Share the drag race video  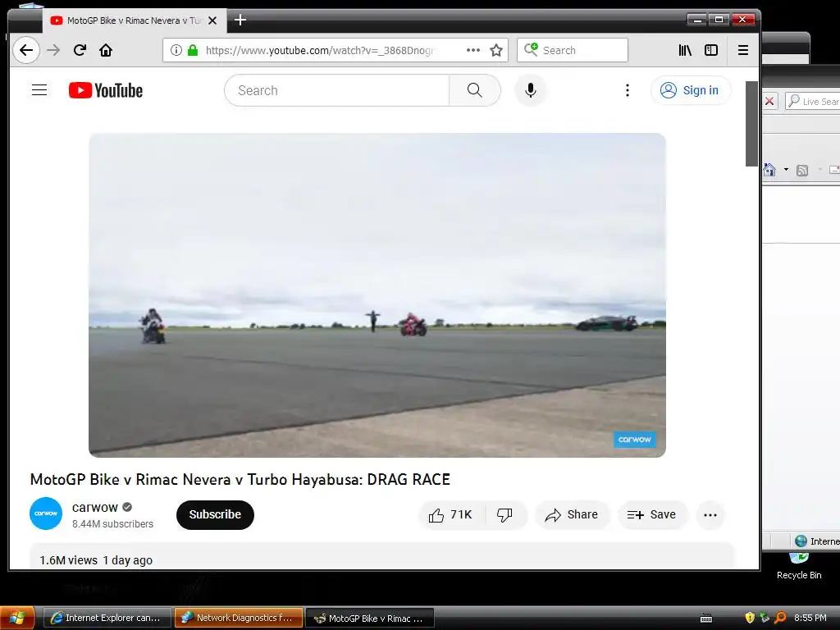pos(572,515)
